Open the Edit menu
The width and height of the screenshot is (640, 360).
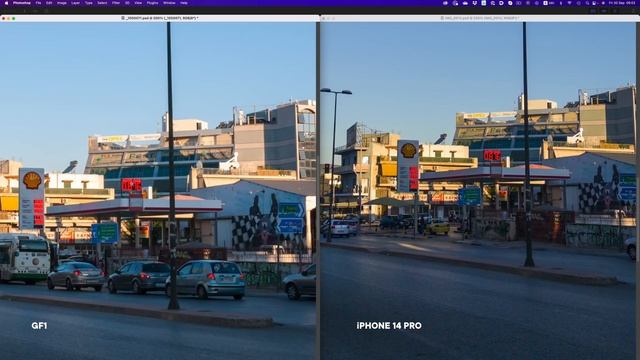point(49,3)
